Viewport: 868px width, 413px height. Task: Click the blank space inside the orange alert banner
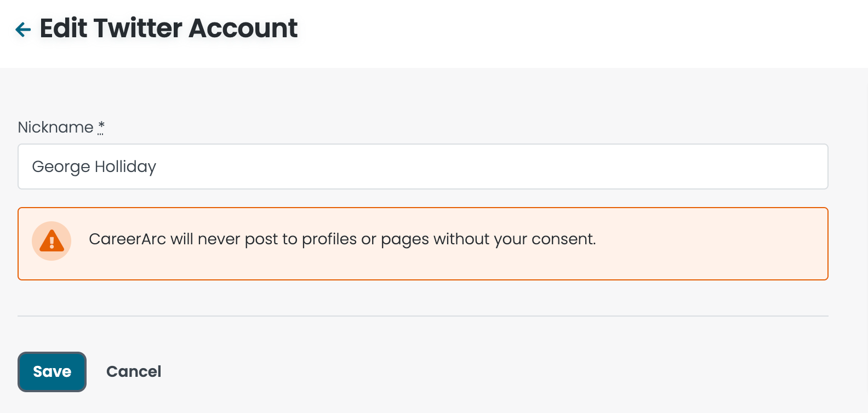[x=712, y=244]
